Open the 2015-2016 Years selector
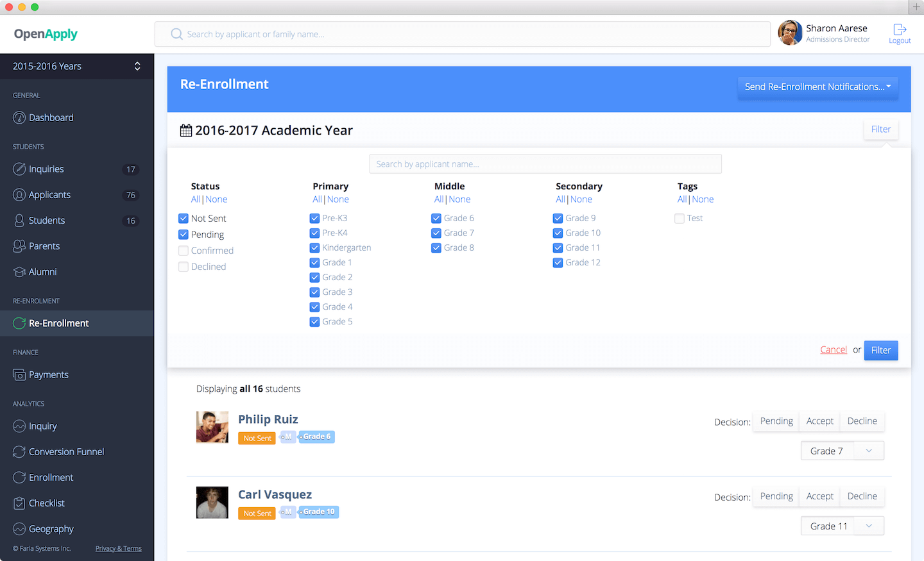The width and height of the screenshot is (924, 561). tap(77, 66)
